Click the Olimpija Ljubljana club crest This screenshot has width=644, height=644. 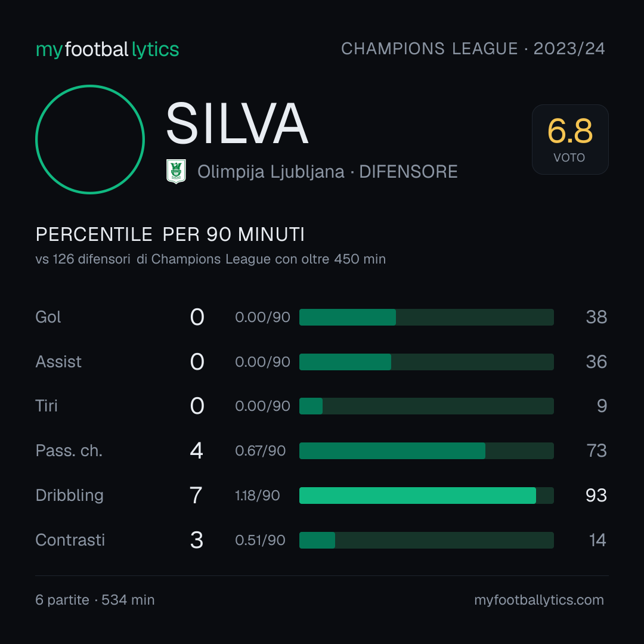pos(176,171)
